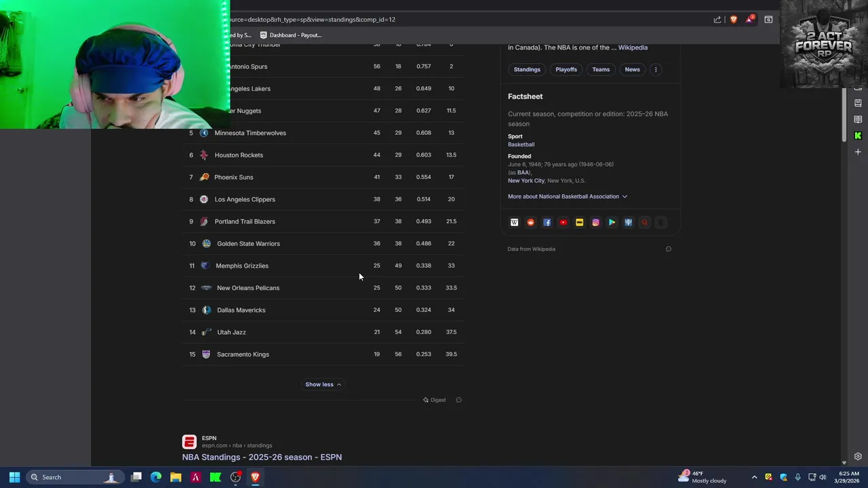
Task: Show hidden system tray icons
Action: 754,477
